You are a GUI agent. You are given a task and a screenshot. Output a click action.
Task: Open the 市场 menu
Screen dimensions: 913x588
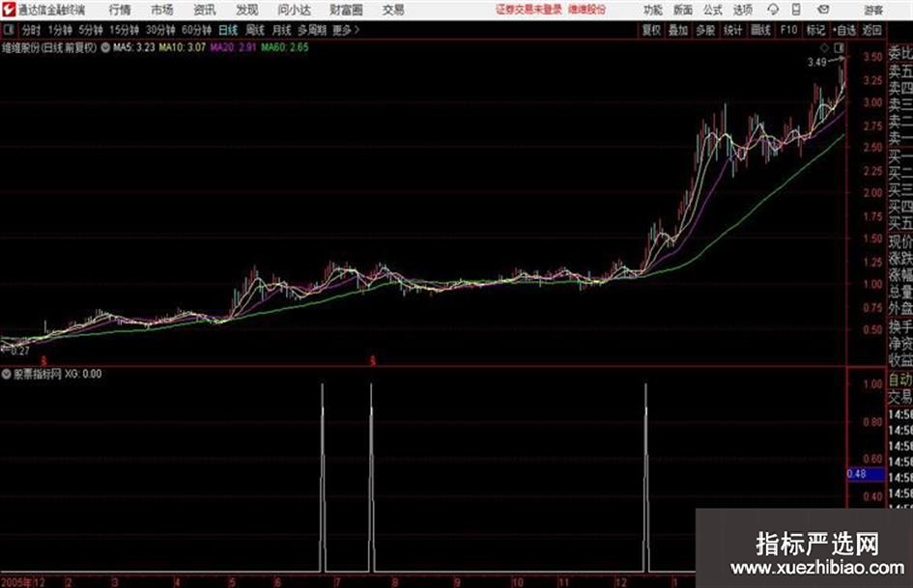162,10
